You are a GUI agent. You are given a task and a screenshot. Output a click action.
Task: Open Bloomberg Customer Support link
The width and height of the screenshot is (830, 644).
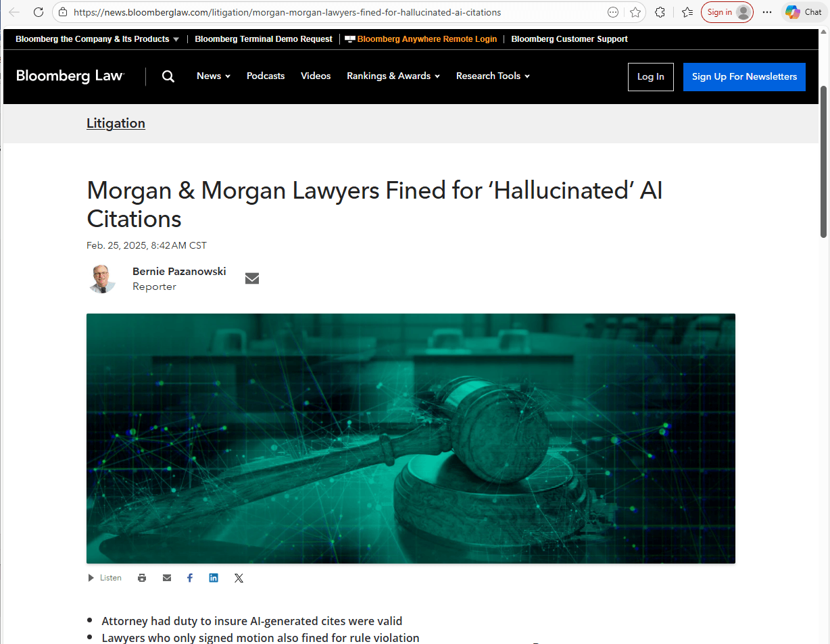coord(570,39)
